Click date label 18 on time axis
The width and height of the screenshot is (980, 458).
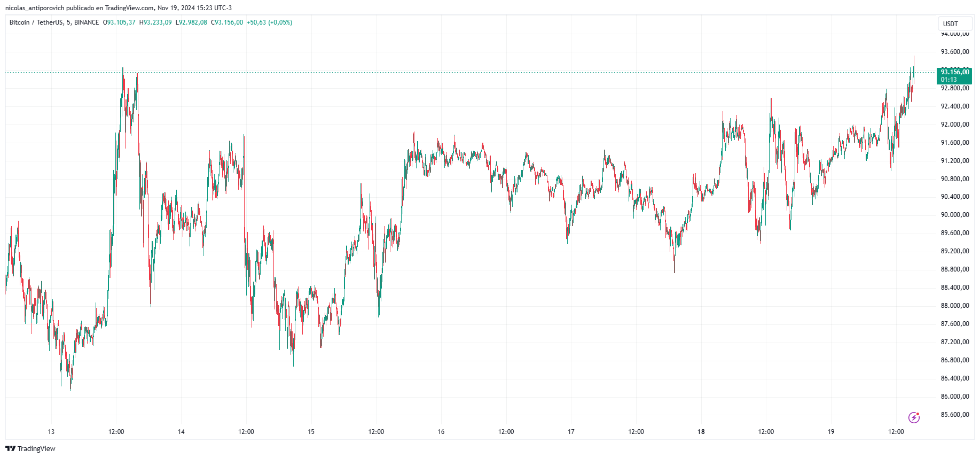point(701,432)
